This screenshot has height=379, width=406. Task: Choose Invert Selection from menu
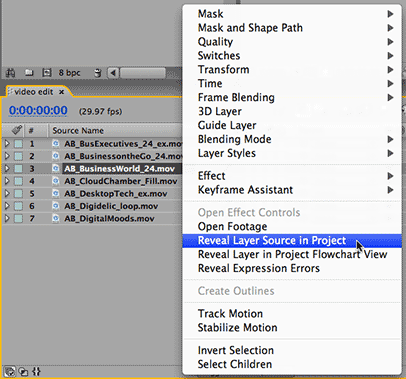point(292,350)
